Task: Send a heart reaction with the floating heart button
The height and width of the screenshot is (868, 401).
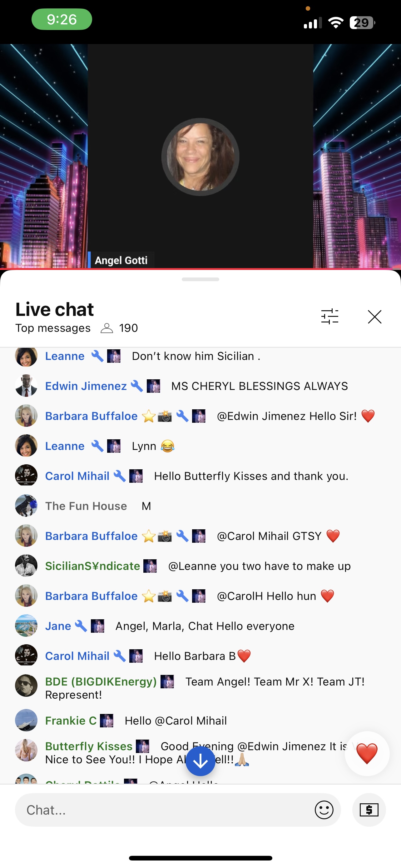Action: (x=367, y=753)
